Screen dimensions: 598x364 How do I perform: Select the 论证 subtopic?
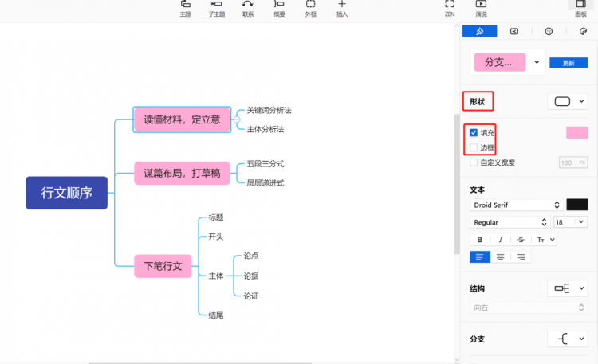(251, 296)
